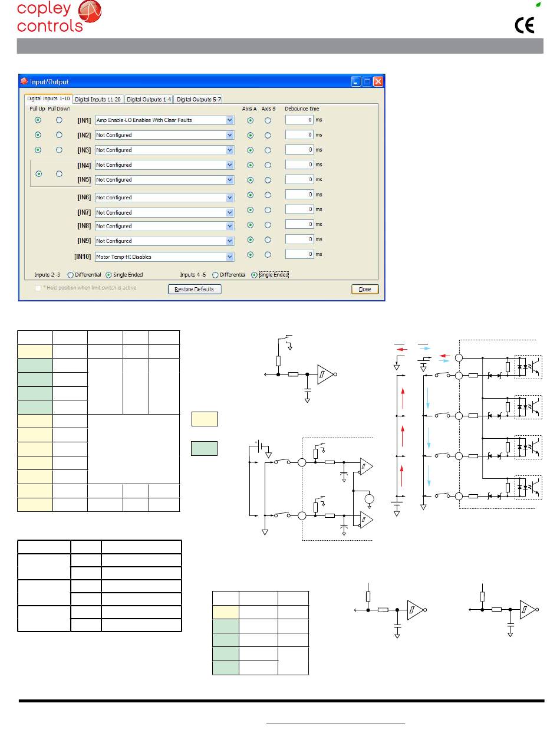Click the [IN6] input label
Image resolution: width=560 pixels, height=736 pixels.
click(84, 198)
